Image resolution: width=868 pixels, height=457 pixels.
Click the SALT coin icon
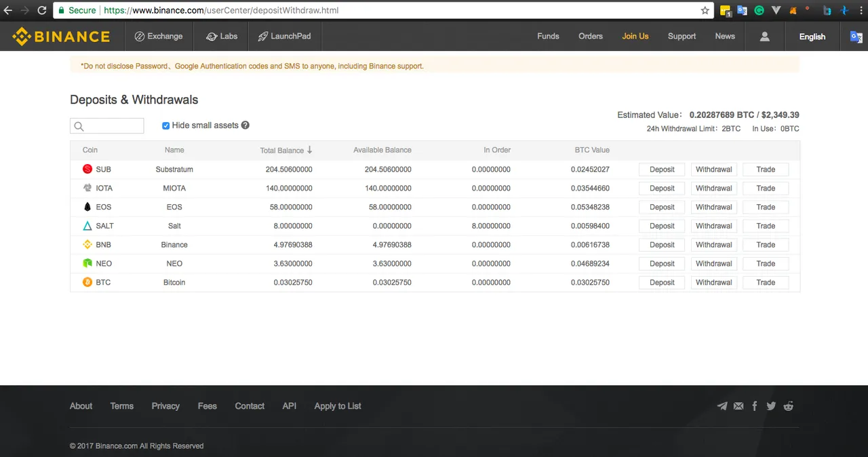87,226
